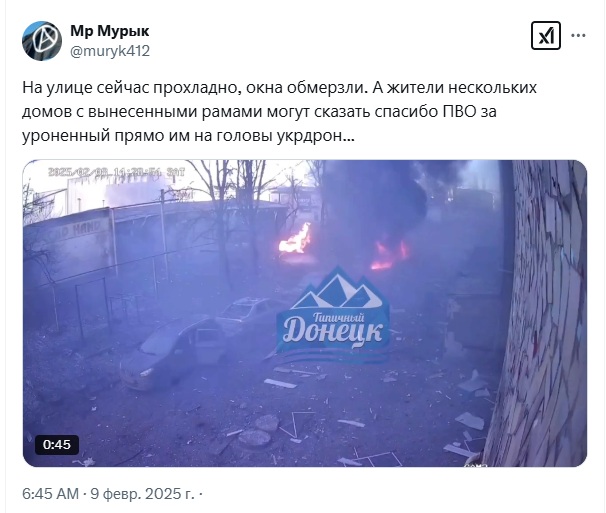Click the anarchy symbol in the avatar
606x513 pixels.
[46, 40]
